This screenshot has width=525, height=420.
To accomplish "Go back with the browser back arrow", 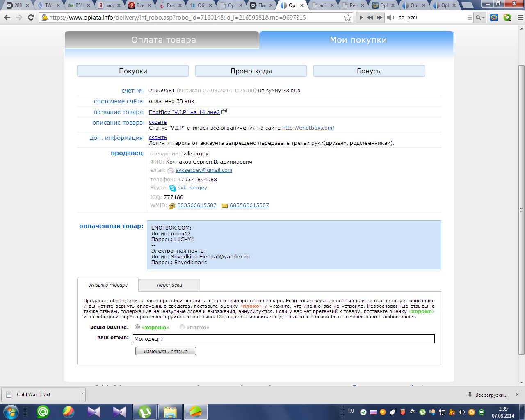I will click(x=7, y=17).
